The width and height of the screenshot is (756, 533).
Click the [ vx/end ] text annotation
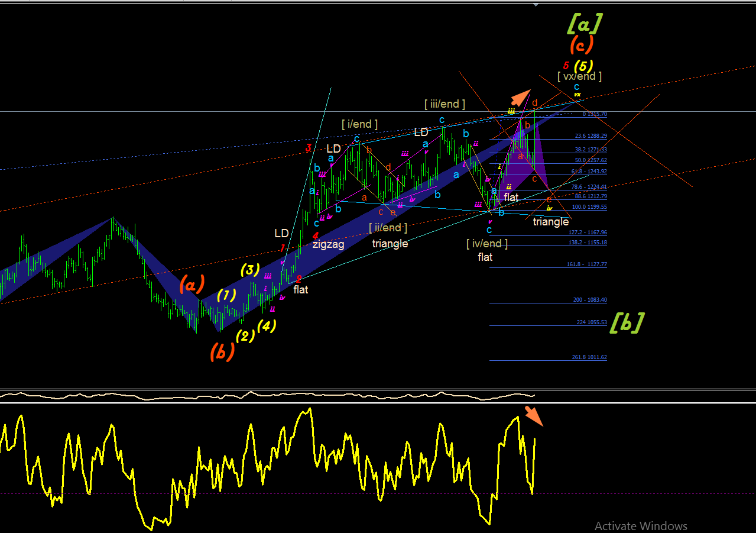coord(579,76)
